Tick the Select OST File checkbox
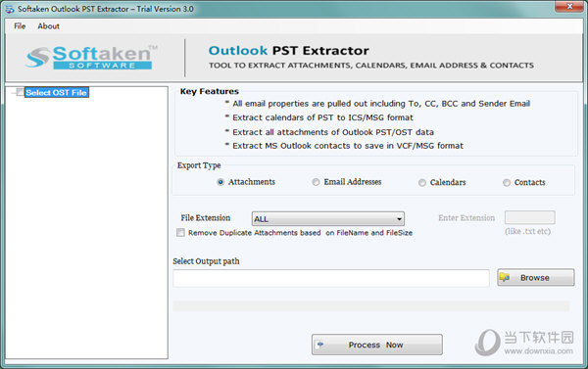 pos(20,92)
